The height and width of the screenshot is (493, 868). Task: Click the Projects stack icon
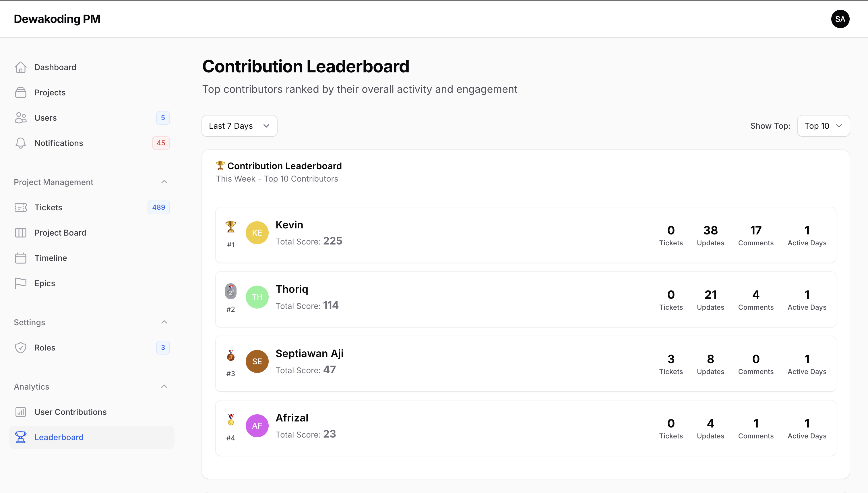coord(20,93)
